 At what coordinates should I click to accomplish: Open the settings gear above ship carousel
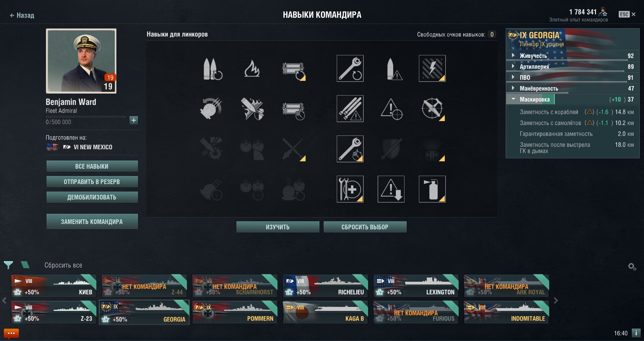coord(632,267)
